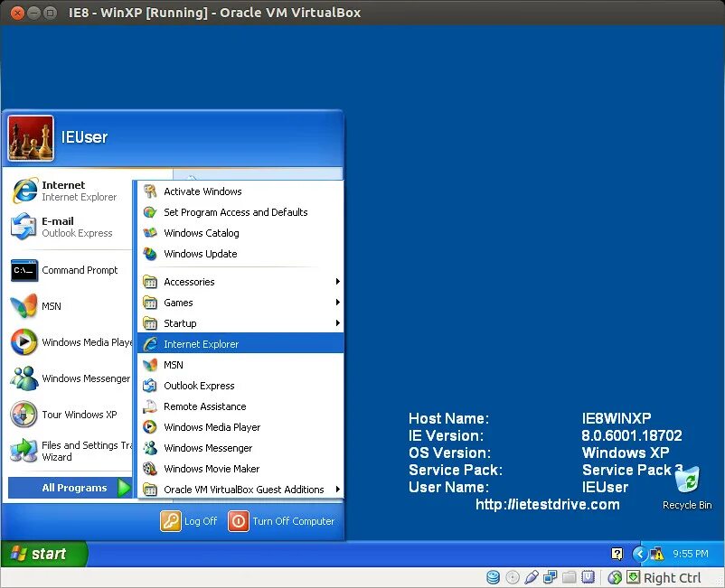
Task: Click the Startup folder icon
Action: click(150, 323)
